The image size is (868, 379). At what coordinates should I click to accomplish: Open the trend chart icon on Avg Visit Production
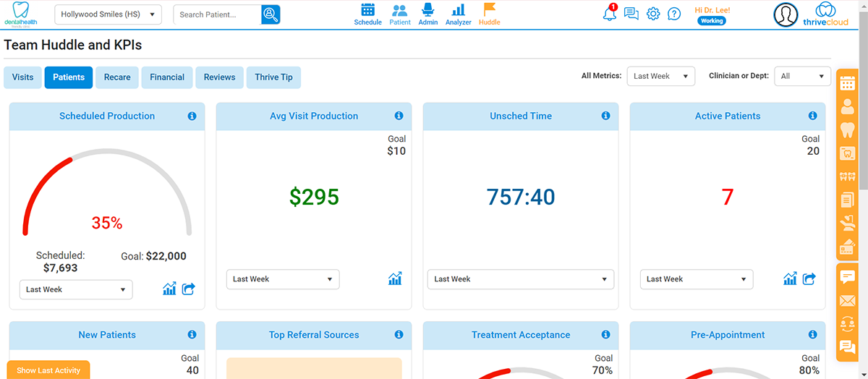pos(395,278)
